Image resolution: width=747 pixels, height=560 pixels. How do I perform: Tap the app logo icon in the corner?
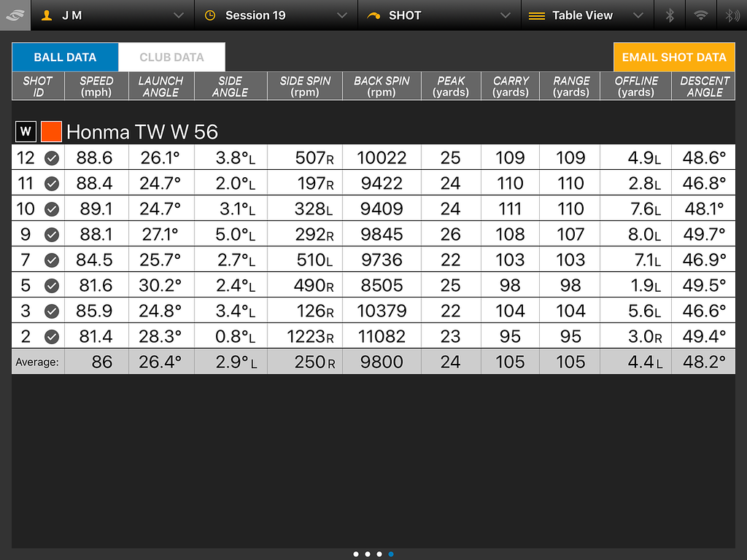point(15,15)
